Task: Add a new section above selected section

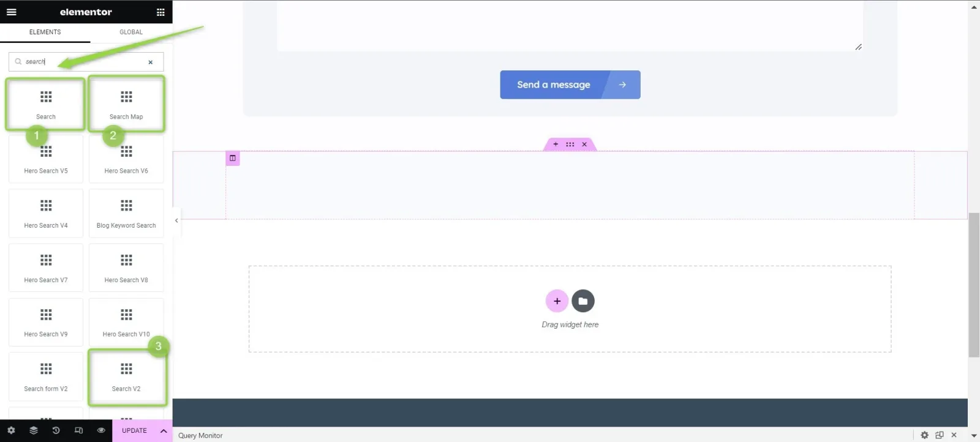Action: tap(556, 144)
